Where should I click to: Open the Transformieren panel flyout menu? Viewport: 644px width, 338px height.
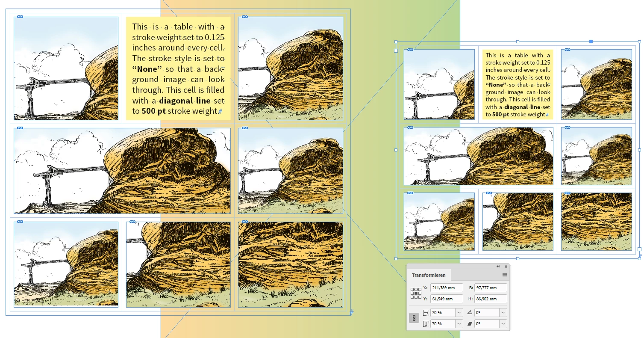point(505,275)
